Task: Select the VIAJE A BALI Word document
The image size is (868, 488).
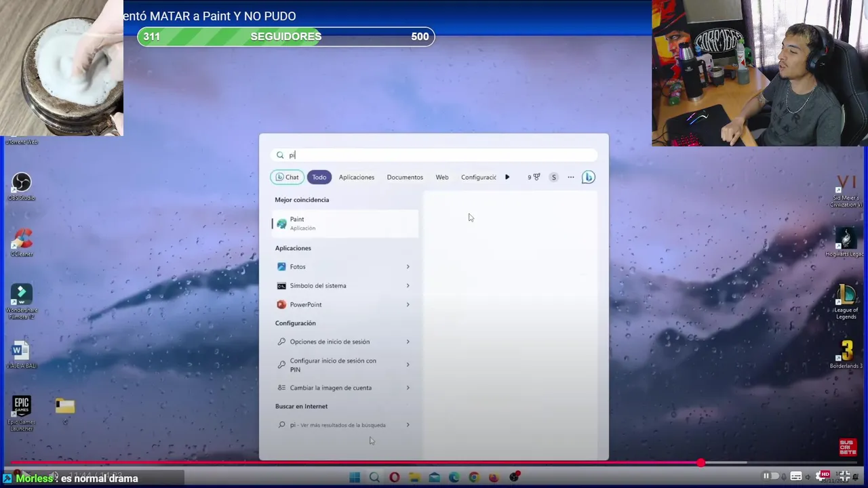Action: [21, 354]
